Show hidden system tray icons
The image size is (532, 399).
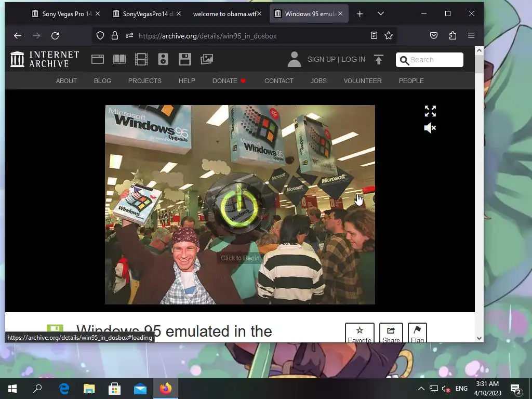[x=421, y=389]
